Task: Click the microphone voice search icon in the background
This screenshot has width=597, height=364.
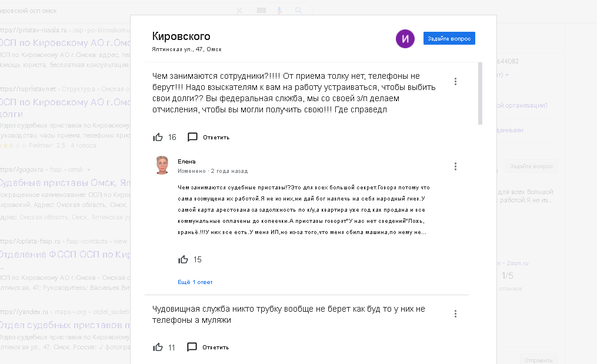Action: pos(279,11)
